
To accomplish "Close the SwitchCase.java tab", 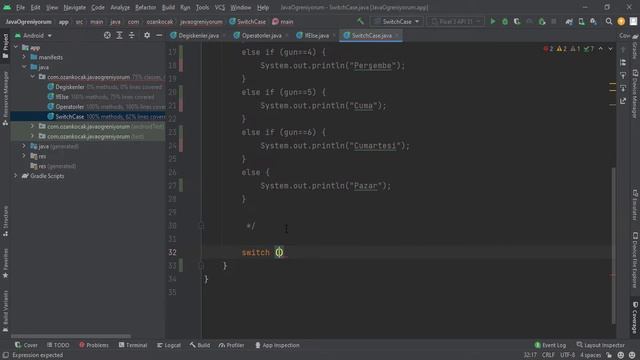I will 397,36.
